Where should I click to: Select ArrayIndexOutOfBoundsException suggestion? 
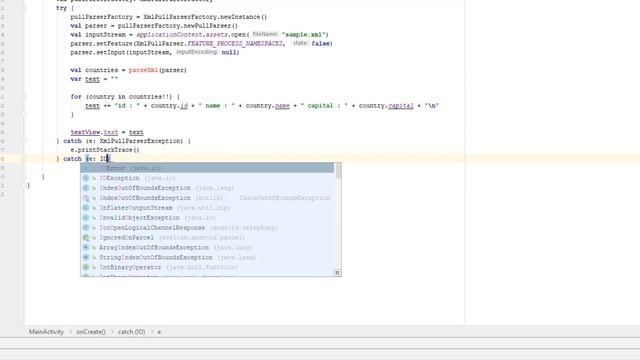click(207, 247)
